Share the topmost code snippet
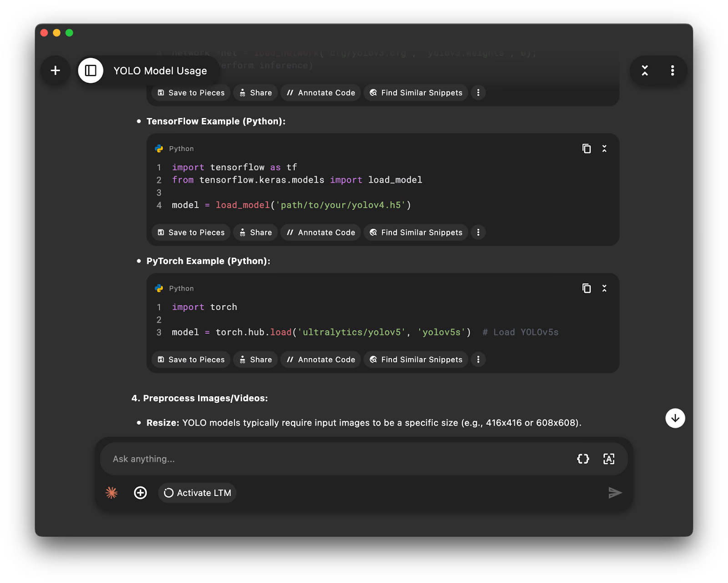This screenshot has height=583, width=728. [x=256, y=93]
